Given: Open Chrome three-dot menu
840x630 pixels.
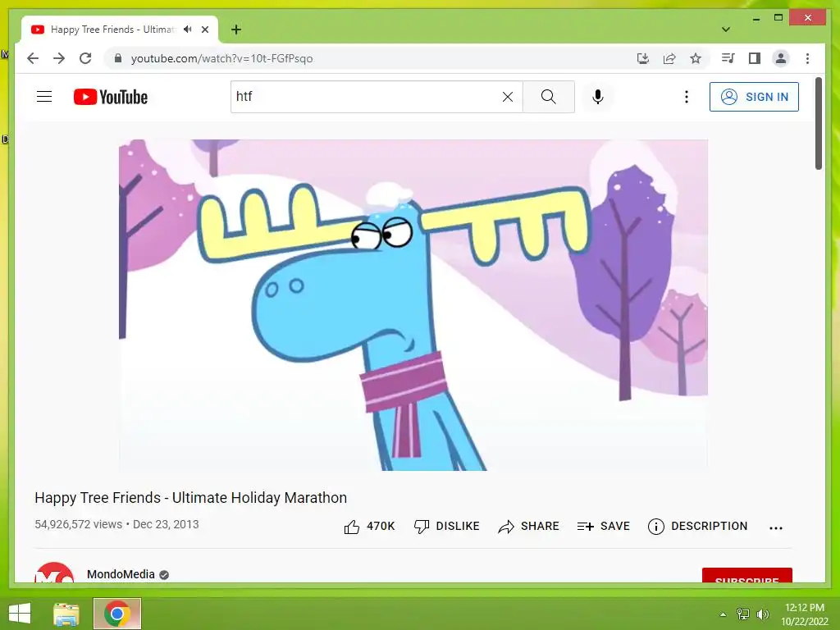Looking at the screenshot, I should (807, 58).
